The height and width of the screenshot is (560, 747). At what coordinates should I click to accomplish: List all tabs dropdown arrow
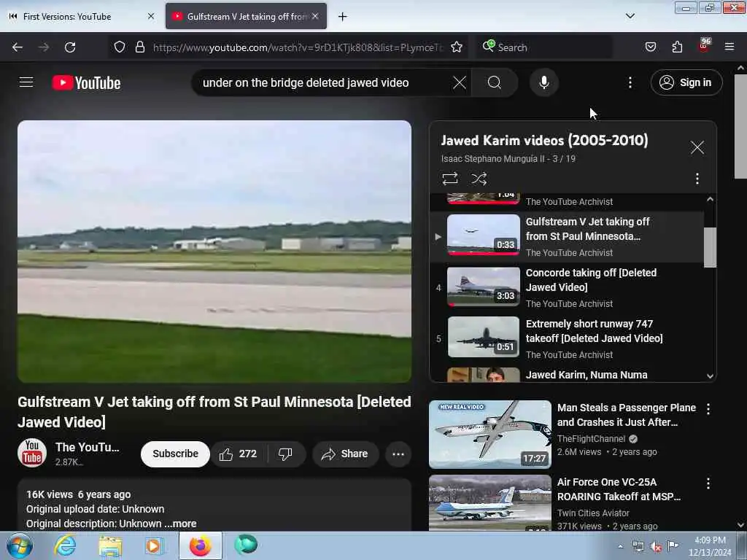point(630,16)
